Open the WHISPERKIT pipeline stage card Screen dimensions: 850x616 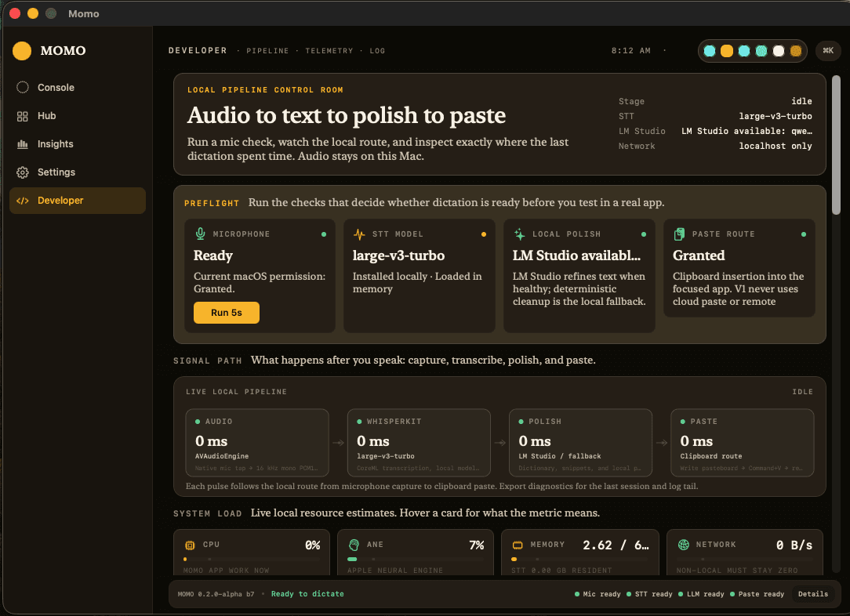pos(419,443)
